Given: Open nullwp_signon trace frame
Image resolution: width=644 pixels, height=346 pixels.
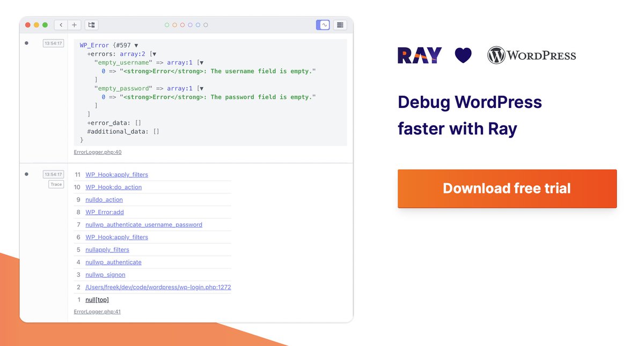Looking at the screenshot, I should pyautogui.click(x=105, y=275).
